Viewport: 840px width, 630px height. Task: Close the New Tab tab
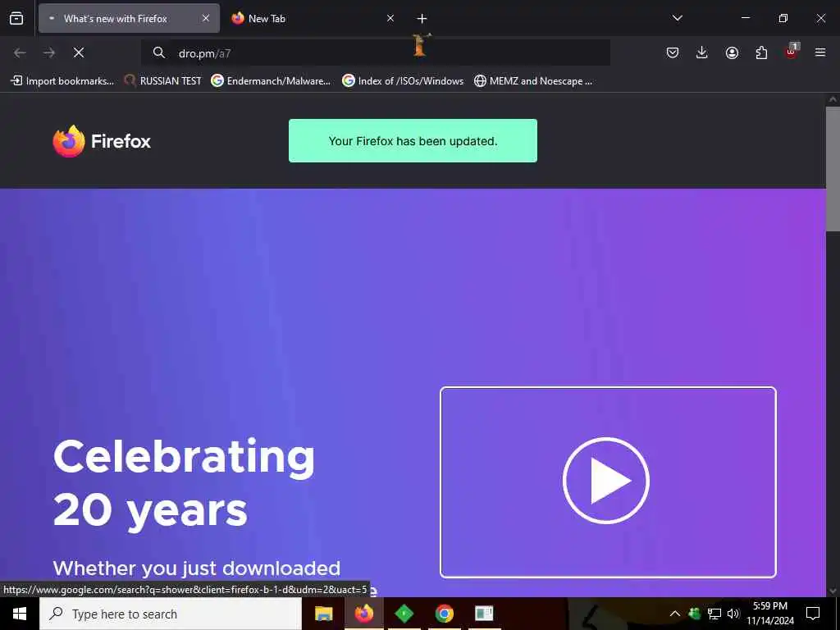[x=390, y=18]
